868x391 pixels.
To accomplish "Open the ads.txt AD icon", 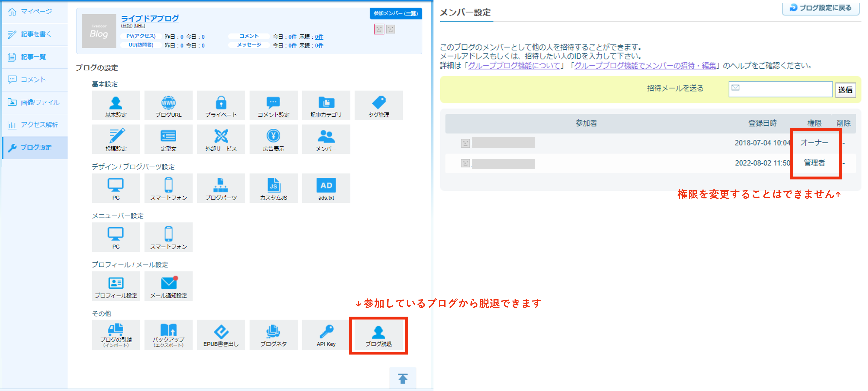I will tap(326, 188).
